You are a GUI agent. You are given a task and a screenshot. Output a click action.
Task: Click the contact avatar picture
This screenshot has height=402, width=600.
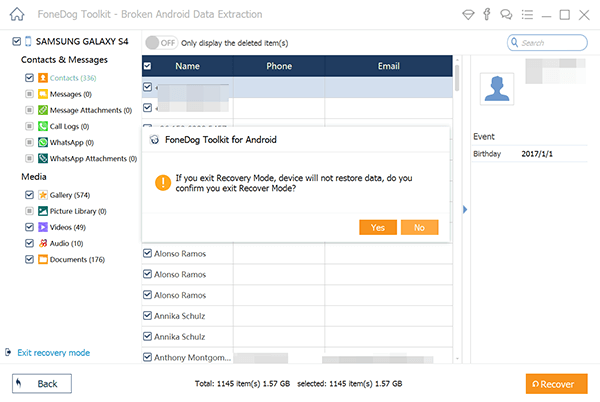coord(497,89)
